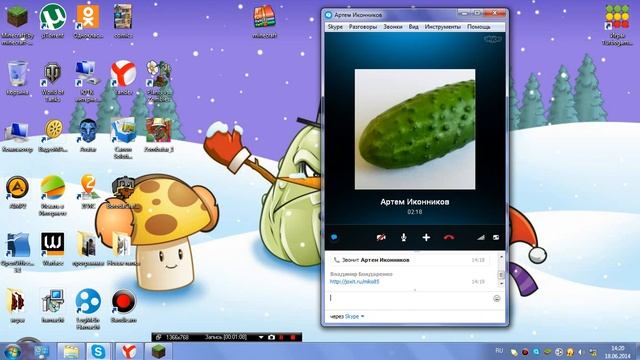640x360 pixels.
Task: Open the Инструменты menu
Action: click(x=442, y=27)
